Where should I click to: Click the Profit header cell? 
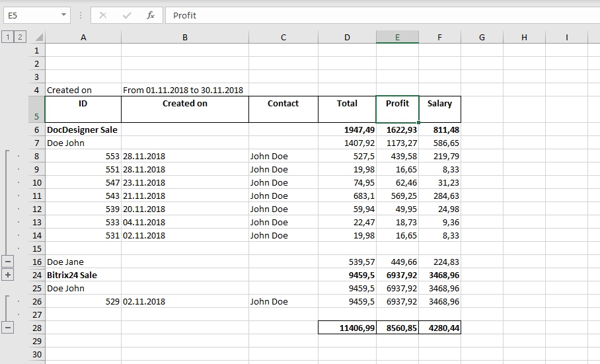pos(397,110)
